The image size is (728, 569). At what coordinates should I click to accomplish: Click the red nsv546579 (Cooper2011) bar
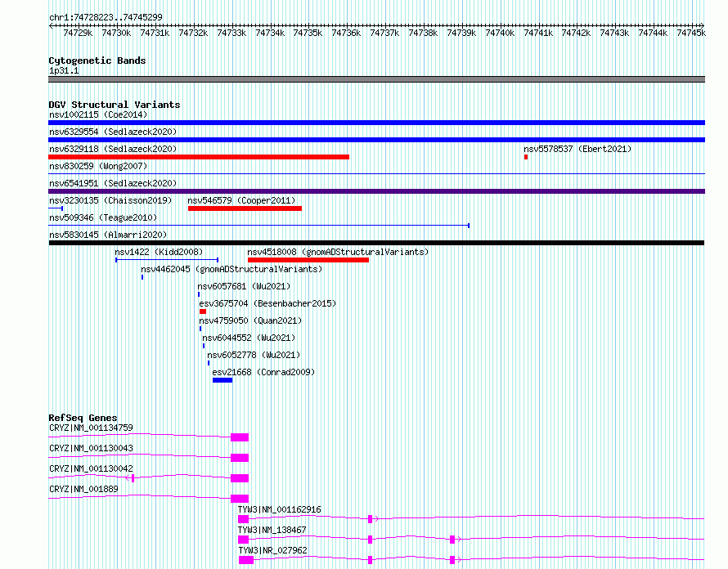[x=245, y=208]
